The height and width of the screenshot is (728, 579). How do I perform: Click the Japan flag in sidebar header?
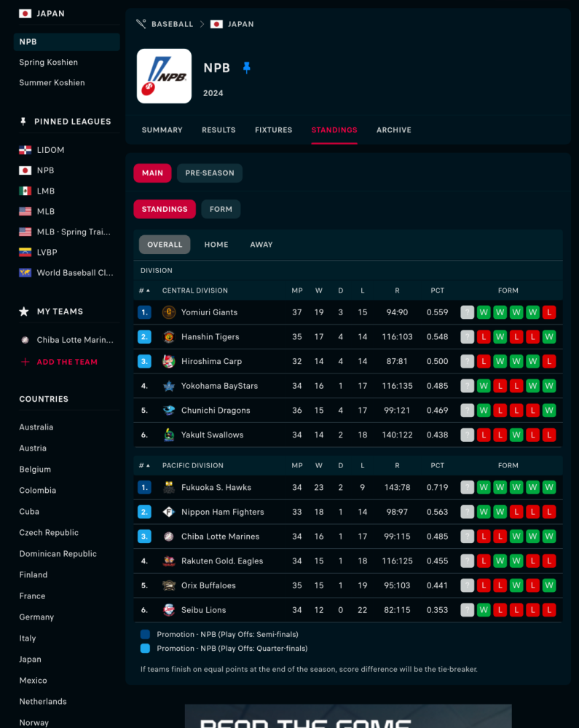[x=25, y=13]
